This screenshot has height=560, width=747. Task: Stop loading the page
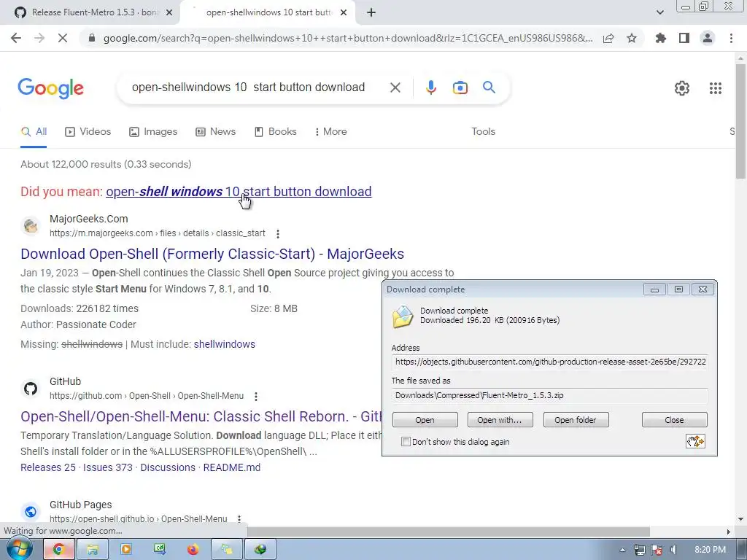pos(63,38)
